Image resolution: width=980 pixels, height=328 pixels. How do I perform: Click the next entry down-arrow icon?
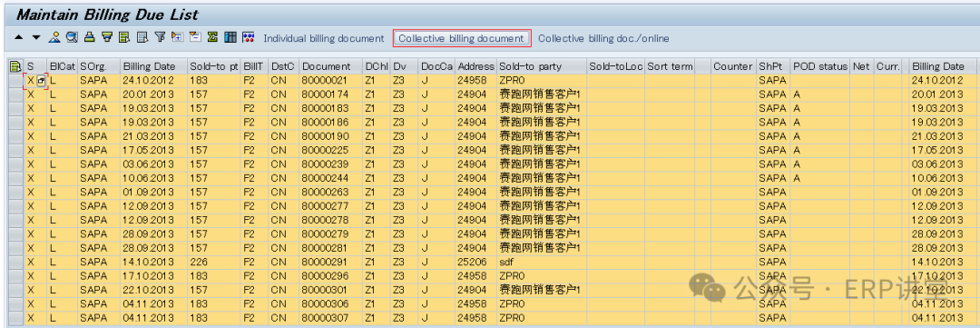(x=36, y=37)
